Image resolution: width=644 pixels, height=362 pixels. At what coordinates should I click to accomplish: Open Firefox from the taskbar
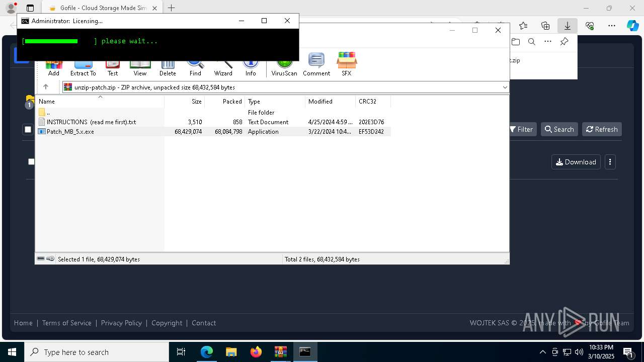(x=256, y=352)
